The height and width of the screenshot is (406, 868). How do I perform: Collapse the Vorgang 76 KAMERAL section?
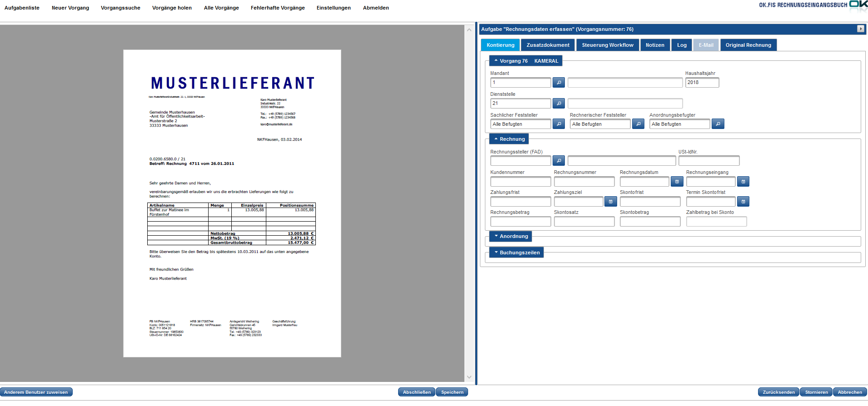[526, 61]
